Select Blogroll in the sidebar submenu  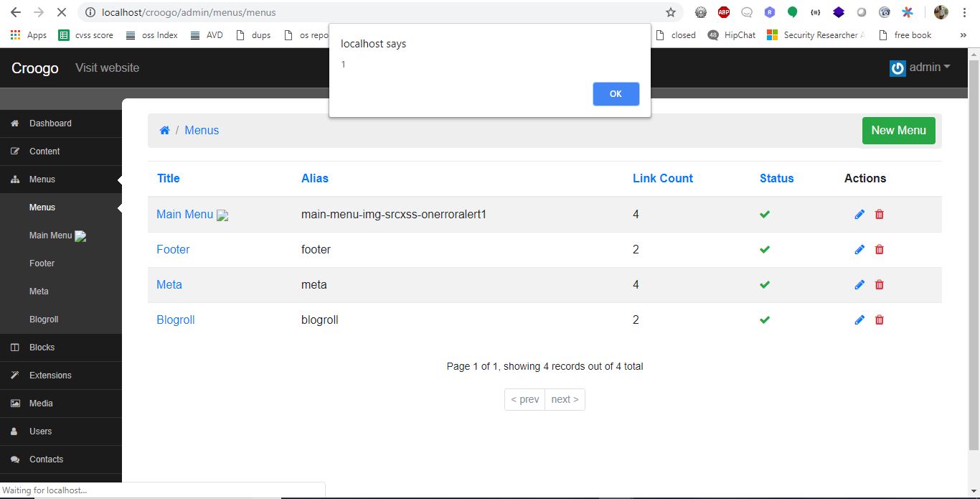[61, 320]
